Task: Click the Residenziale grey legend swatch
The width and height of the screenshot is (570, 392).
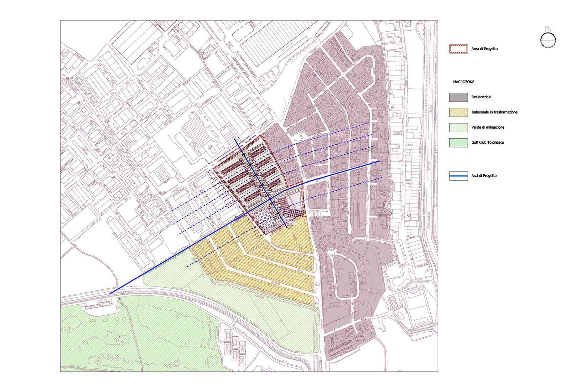Action: click(x=458, y=97)
